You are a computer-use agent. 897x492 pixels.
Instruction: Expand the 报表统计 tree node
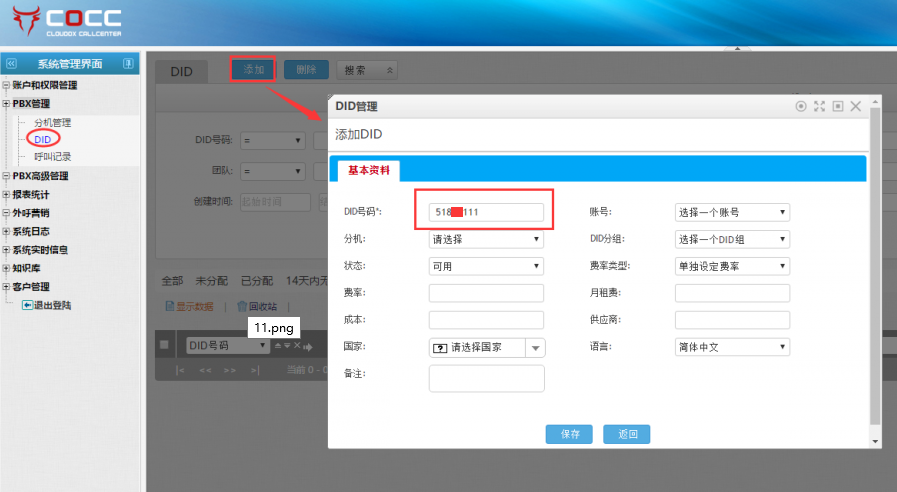coord(6,195)
